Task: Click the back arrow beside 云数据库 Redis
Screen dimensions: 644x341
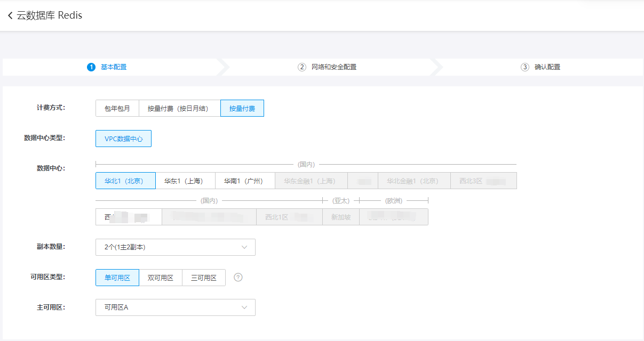Action: click(10, 15)
